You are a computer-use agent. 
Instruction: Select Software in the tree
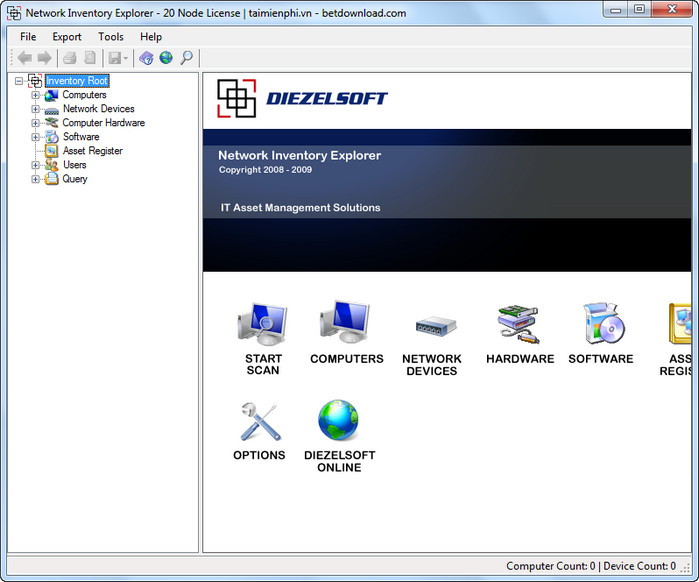[x=81, y=137]
